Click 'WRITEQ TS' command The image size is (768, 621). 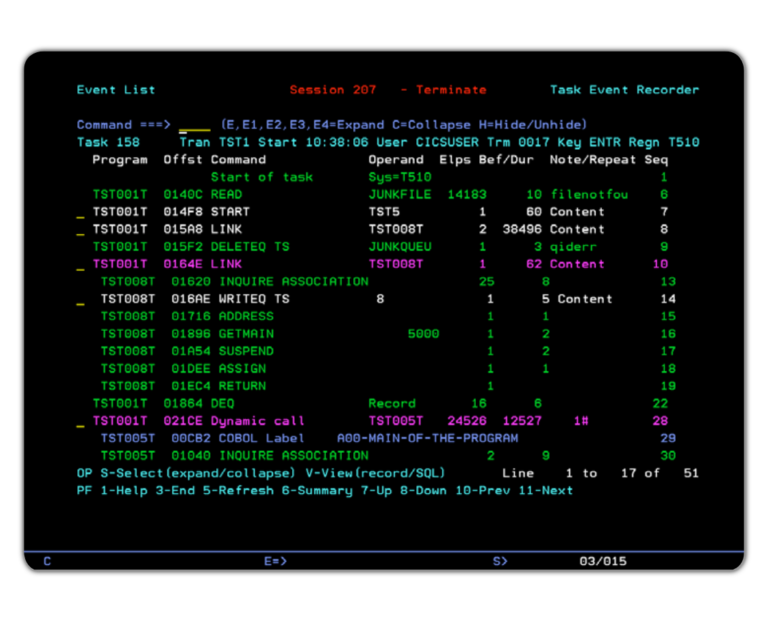tap(254, 299)
